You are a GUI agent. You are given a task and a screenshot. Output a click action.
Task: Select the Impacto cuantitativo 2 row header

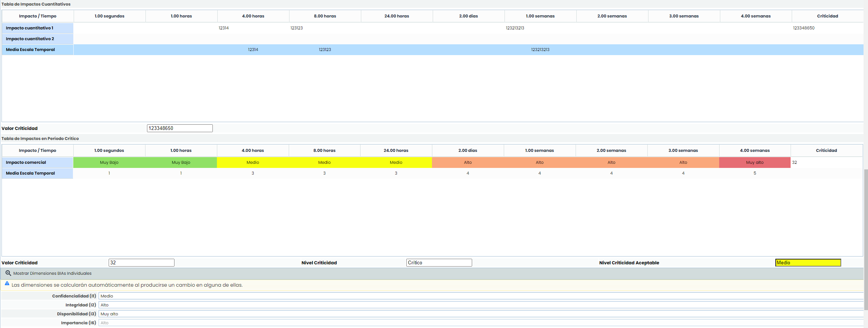37,39
